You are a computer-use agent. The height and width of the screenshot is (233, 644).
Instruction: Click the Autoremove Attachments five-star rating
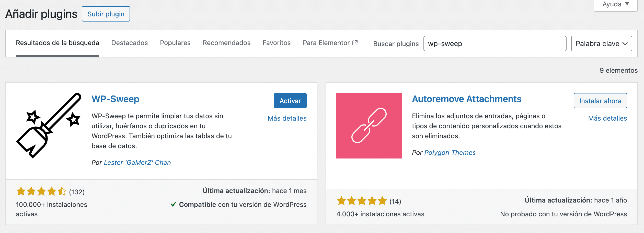click(x=362, y=201)
